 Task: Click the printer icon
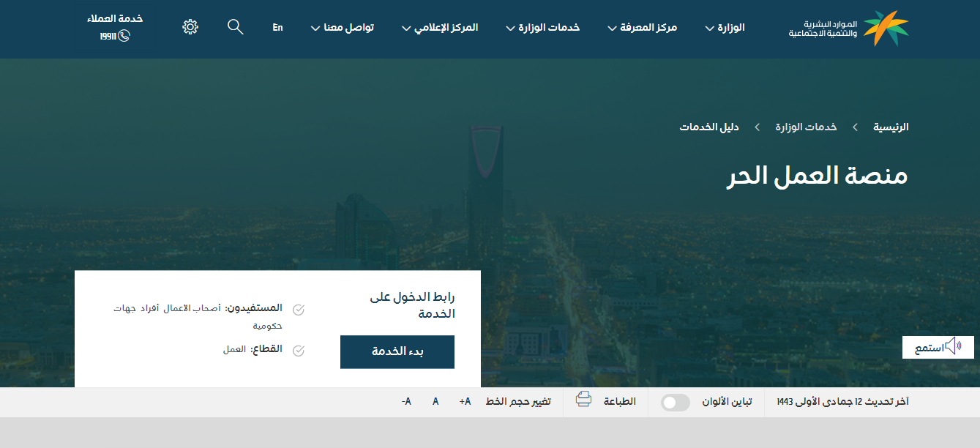tap(583, 400)
